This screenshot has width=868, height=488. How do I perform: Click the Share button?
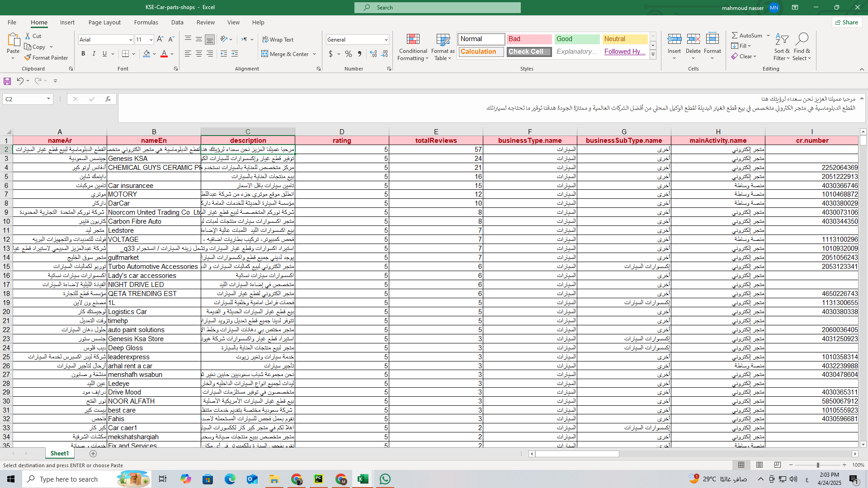847,22
